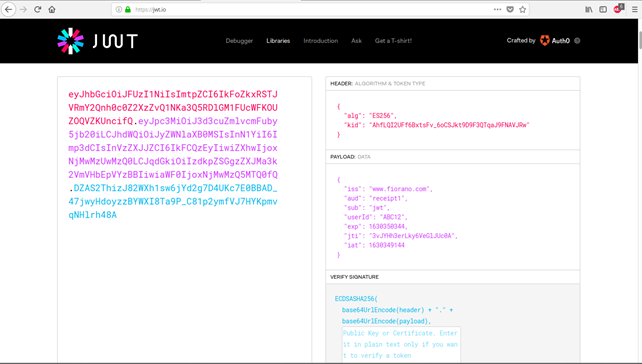Reload the page with the refresh icon

point(38,9)
